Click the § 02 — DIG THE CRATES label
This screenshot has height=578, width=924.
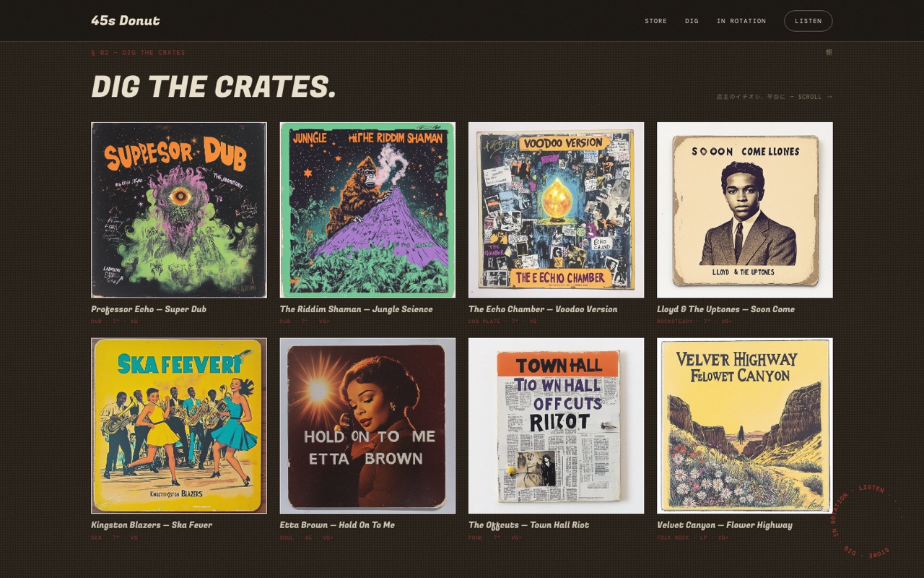pyautogui.click(x=138, y=53)
